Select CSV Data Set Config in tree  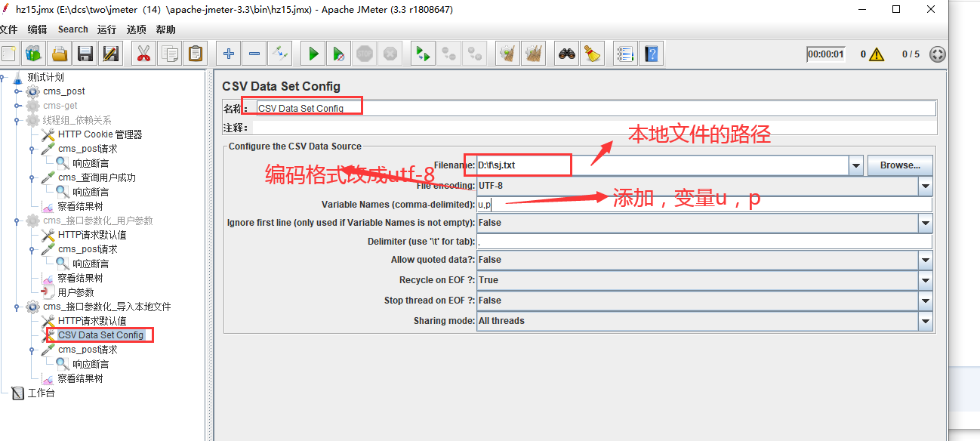pos(100,335)
